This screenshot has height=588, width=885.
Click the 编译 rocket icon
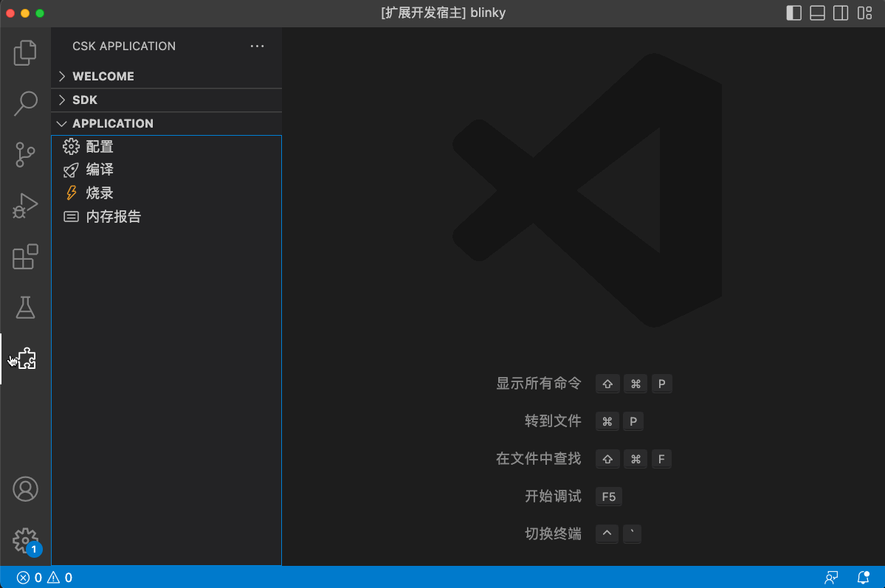click(x=71, y=170)
